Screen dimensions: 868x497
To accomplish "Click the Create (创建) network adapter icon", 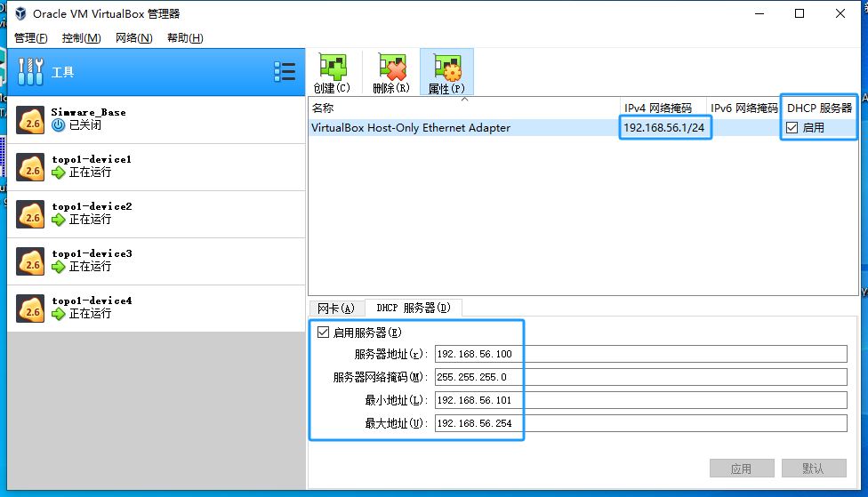I will (x=332, y=69).
